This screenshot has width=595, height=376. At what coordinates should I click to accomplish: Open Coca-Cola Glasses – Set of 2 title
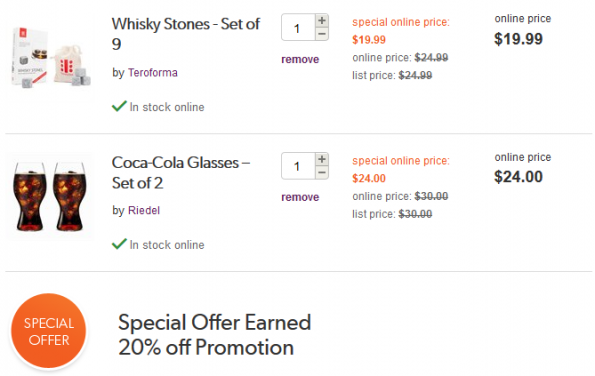(x=181, y=173)
